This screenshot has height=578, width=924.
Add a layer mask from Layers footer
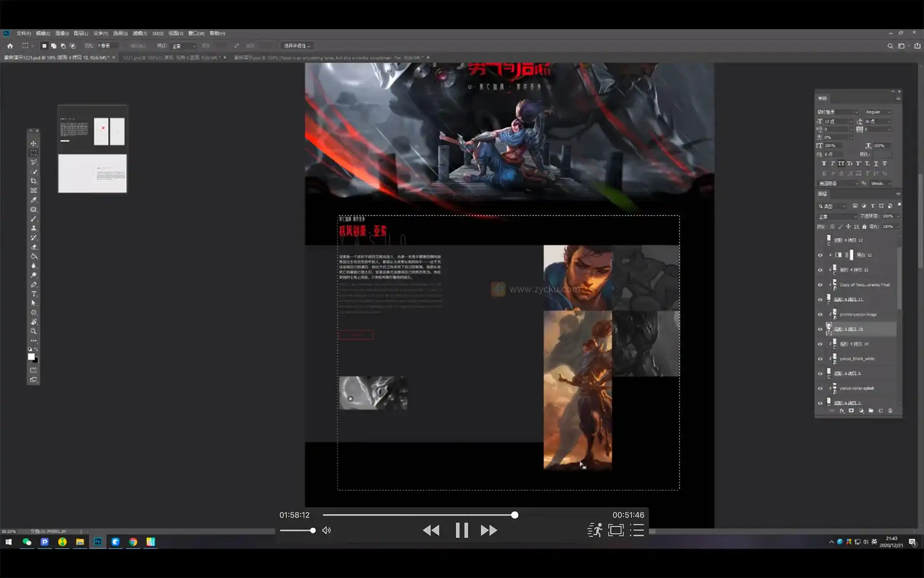[x=851, y=411]
